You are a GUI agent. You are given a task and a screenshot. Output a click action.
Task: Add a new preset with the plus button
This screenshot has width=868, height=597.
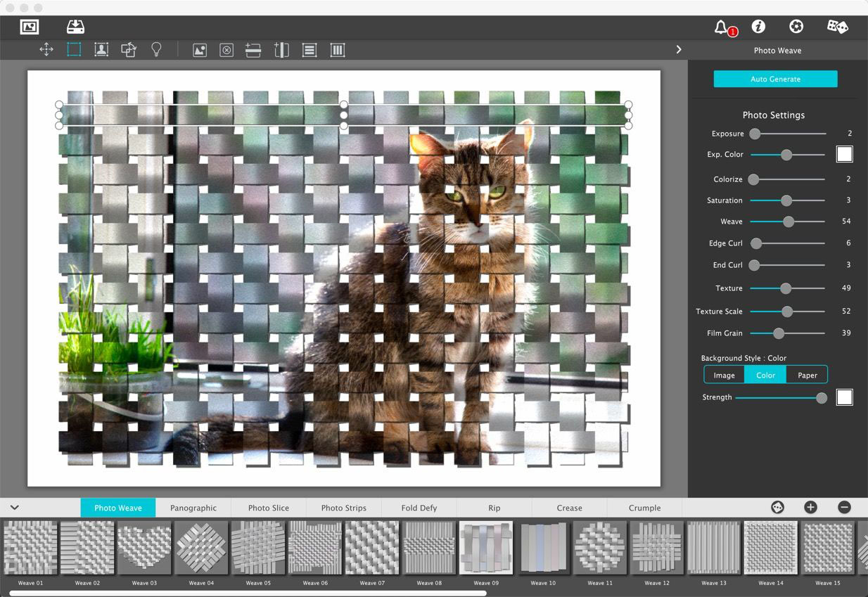point(810,506)
